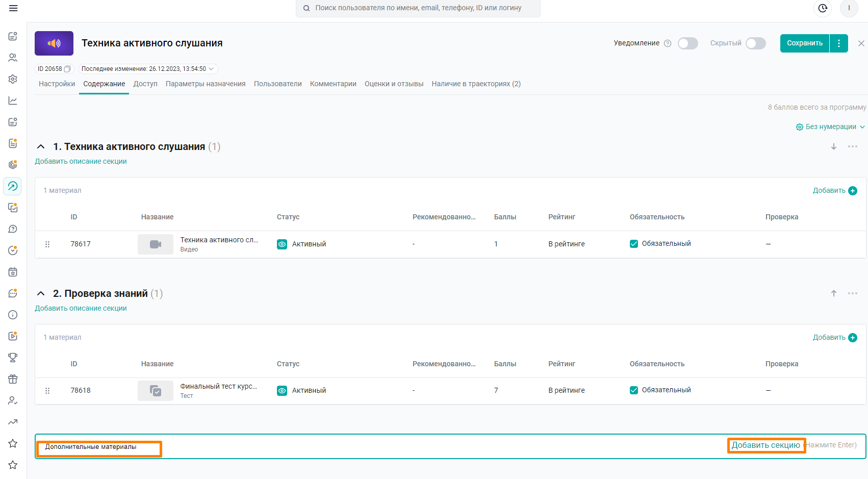Collapse section 2 Проверка знаний
The height and width of the screenshot is (479, 868).
coord(41,294)
